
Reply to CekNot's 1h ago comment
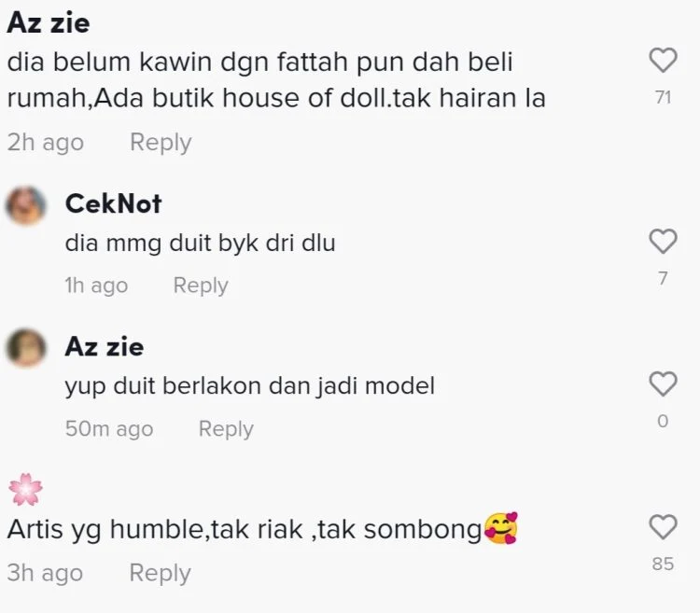pos(201,286)
